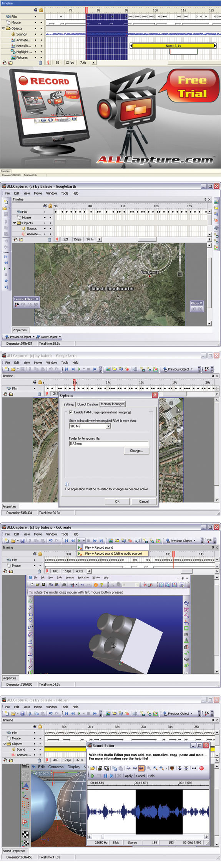This screenshot has width=221, height=868.
Task: Click red playhead marker in top Timeline ruler
Action: point(86,10)
